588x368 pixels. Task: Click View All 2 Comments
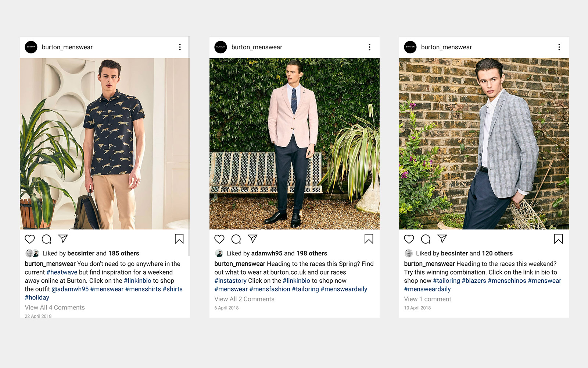pyautogui.click(x=244, y=299)
